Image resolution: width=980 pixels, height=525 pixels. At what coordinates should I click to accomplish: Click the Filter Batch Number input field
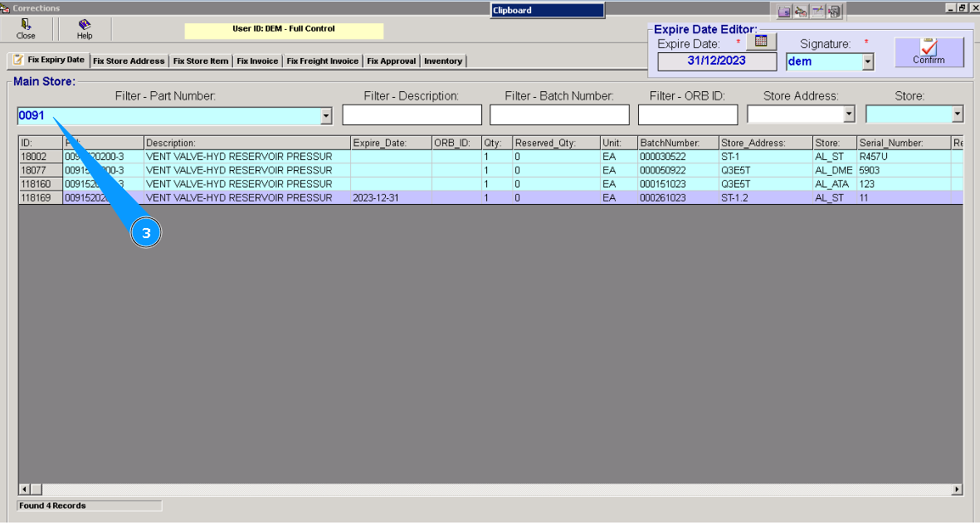coord(559,115)
